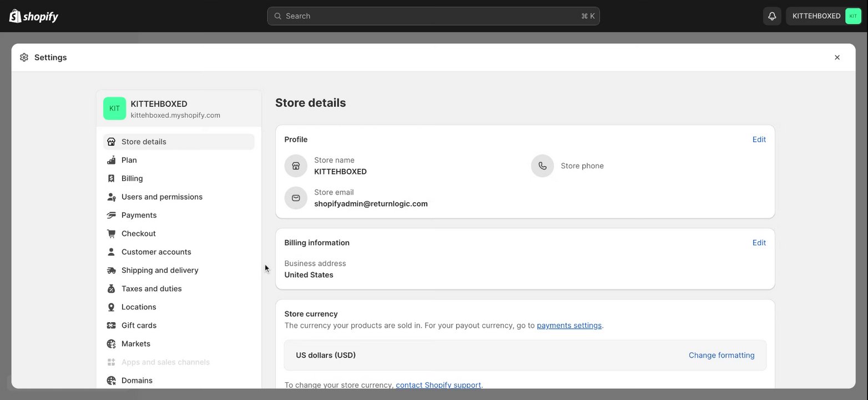The width and height of the screenshot is (868, 400).
Task: Click the Shipping and delivery truck icon
Action: (x=112, y=270)
